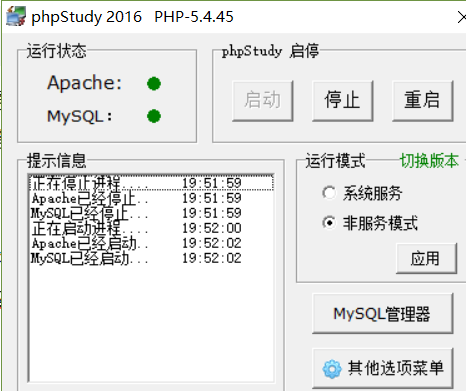Select log row MySQL已经启动 19:52:02
The width and height of the screenshot is (466, 391).
pyautogui.click(x=152, y=258)
